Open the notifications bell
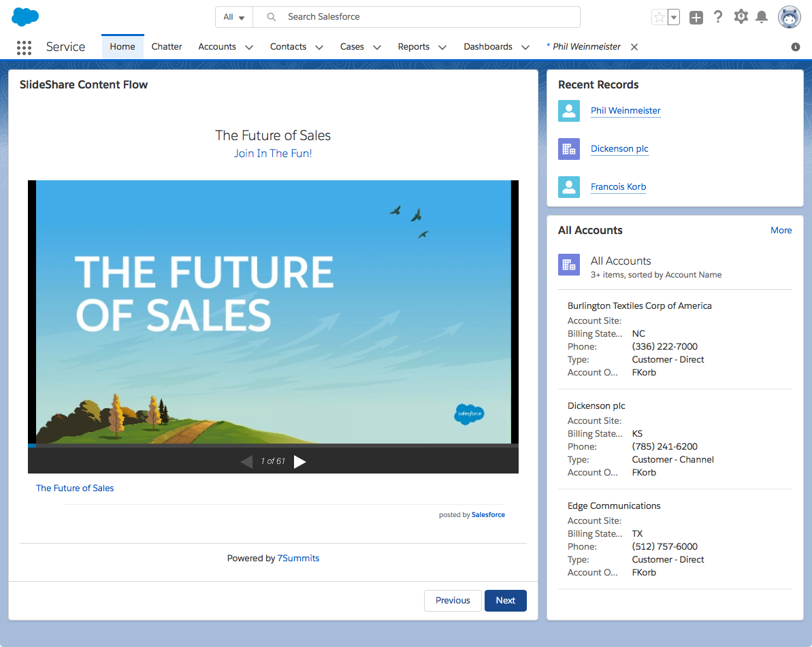The width and height of the screenshot is (812, 647). click(761, 17)
